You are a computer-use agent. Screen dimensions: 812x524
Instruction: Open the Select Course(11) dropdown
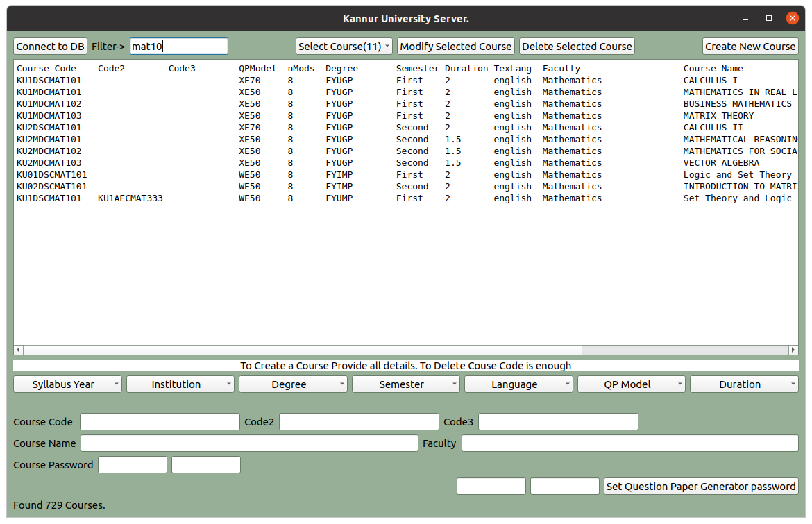click(344, 47)
